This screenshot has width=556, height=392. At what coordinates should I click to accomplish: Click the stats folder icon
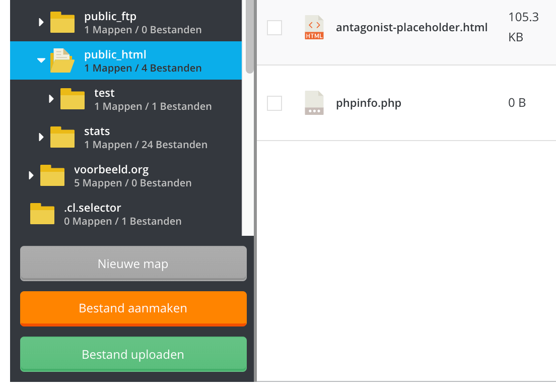tap(62, 136)
